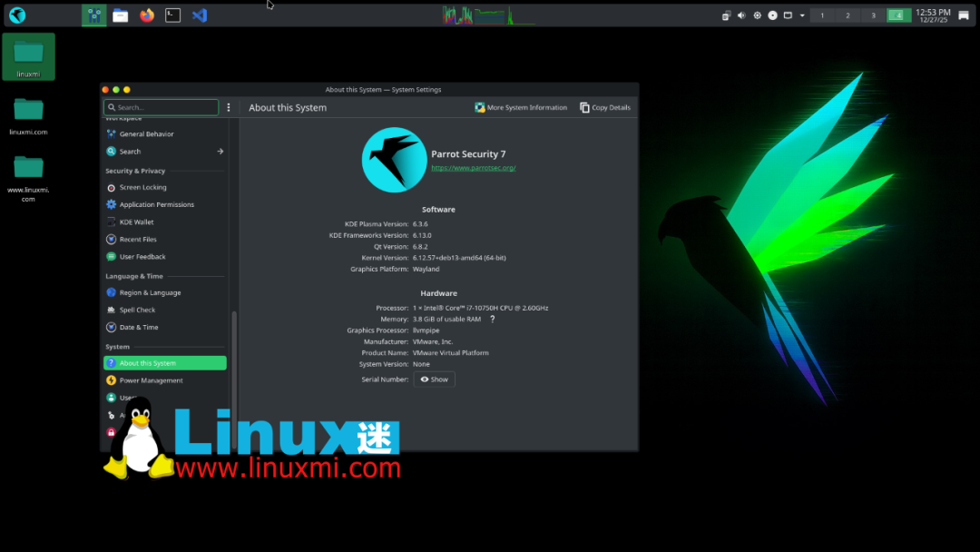Open the hamburger menu beside the search field
Screen dimensions: 980x552
pyautogui.click(x=228, y=106)
